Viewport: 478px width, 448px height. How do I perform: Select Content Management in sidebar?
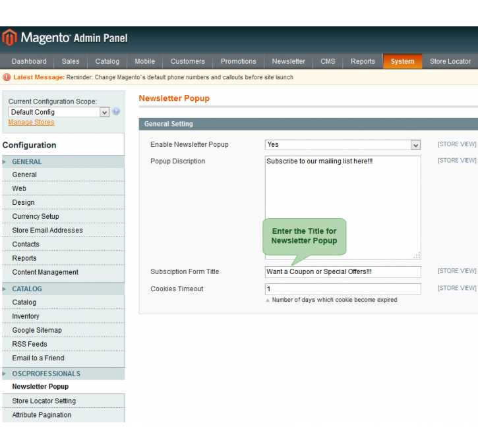click(63, 272)
